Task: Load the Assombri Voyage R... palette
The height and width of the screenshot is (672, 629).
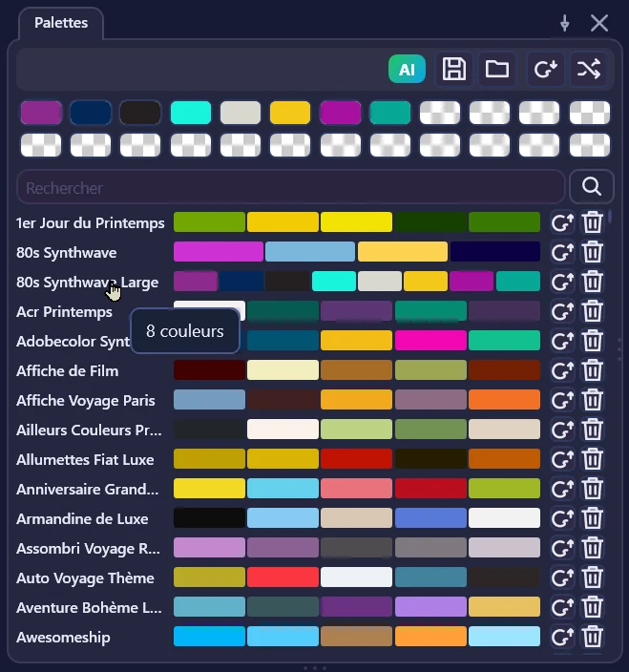Action: pyautogui.click(x=562, y=548)
